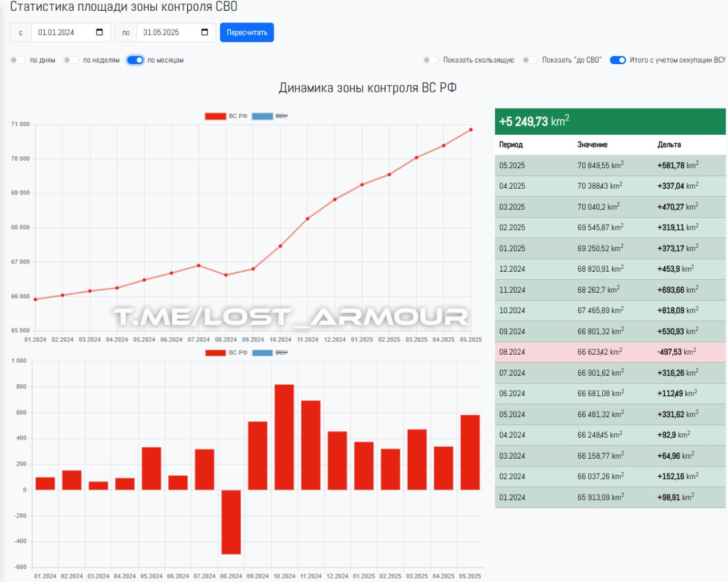Turn on 'Показать "до СВО"' switch
The image size is (728, 582).
point(530,60)
